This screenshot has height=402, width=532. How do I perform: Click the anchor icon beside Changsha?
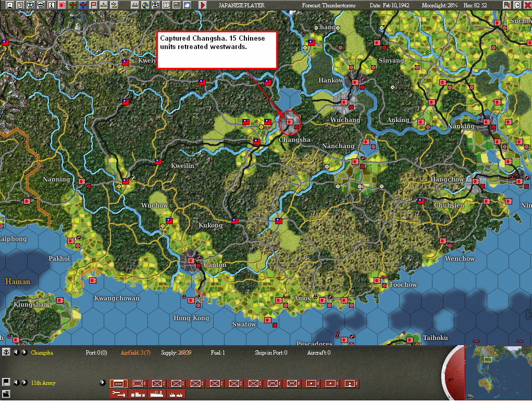pos(6,352)
